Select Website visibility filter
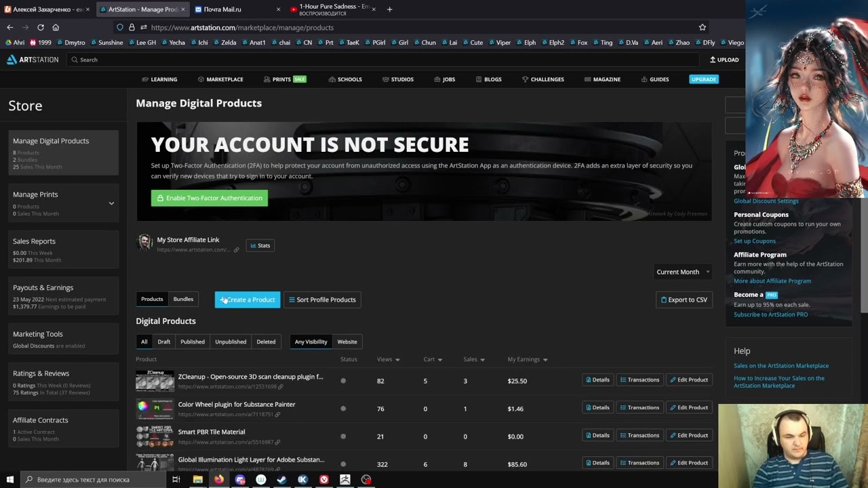Viewport: 868px width, 488px height. click(347, 342)
